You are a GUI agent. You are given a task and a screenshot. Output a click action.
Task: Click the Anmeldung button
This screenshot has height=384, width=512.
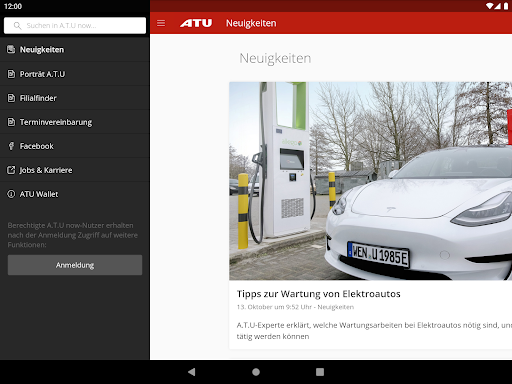(x=75, y=265)
